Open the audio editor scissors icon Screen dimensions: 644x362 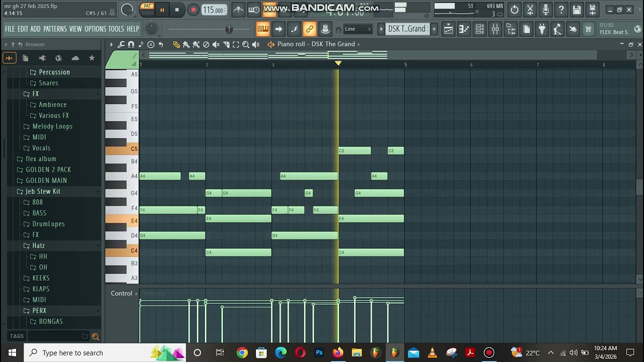(530, 10)
